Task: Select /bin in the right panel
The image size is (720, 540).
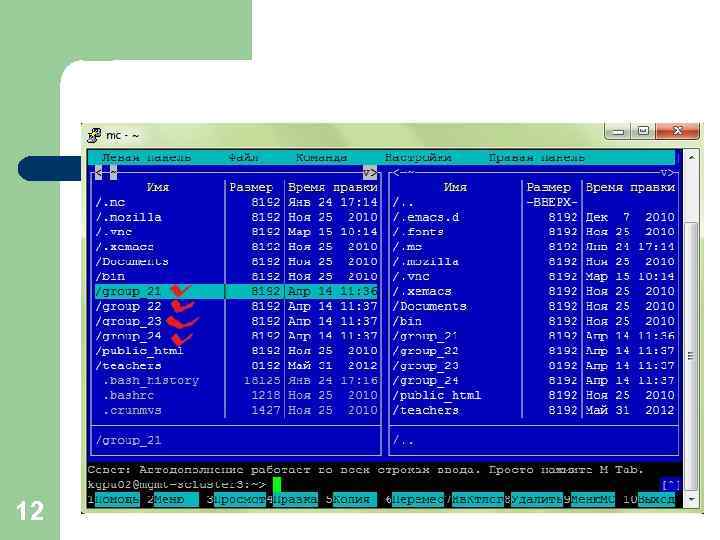Action: click(534, 321)
